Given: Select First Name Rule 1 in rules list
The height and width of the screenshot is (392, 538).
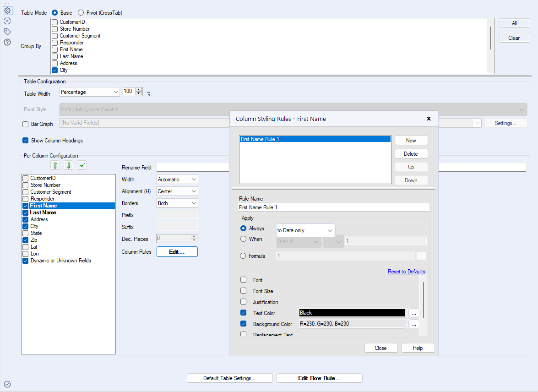Looking at the screenshot, I should tap(315, 139).
